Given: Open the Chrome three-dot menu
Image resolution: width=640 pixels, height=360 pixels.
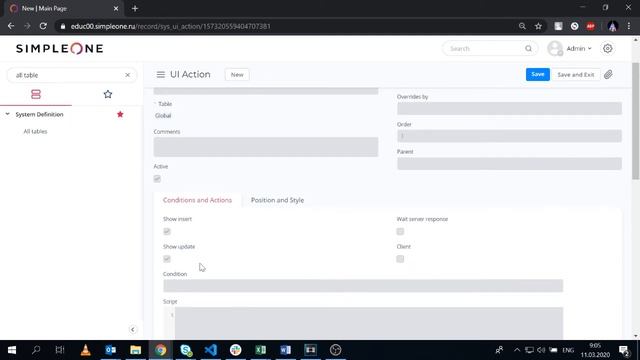Looking at the screenshot, I should [629, 26].
